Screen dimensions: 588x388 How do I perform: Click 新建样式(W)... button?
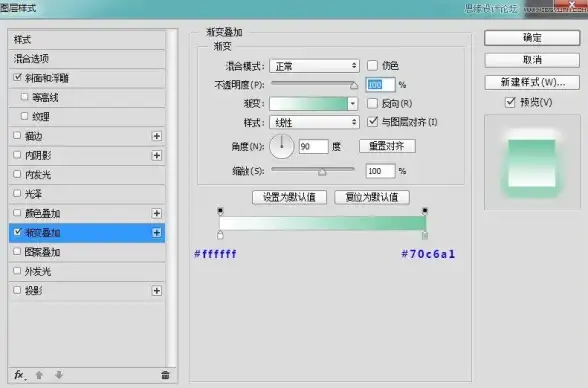click(532, 82)
